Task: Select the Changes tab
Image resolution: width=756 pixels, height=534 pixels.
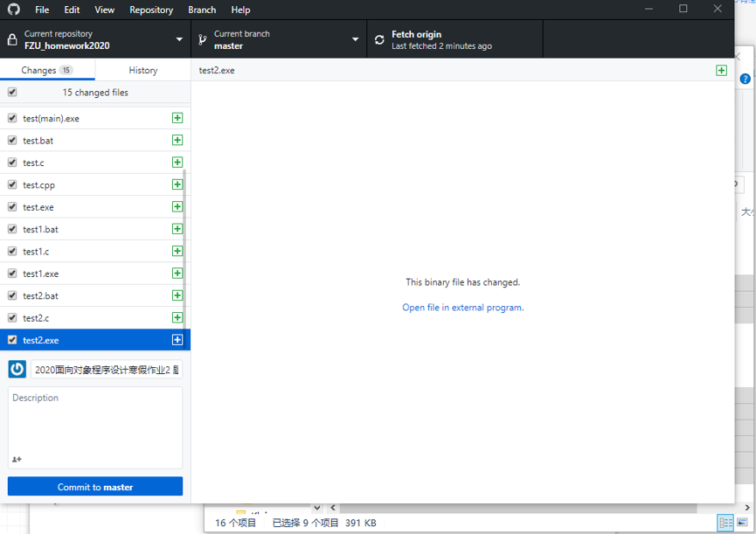Action: (47, 71)
